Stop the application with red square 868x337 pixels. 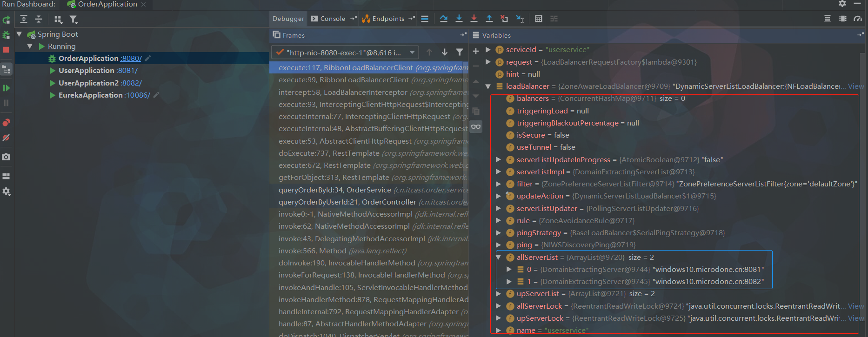point(6,50)
